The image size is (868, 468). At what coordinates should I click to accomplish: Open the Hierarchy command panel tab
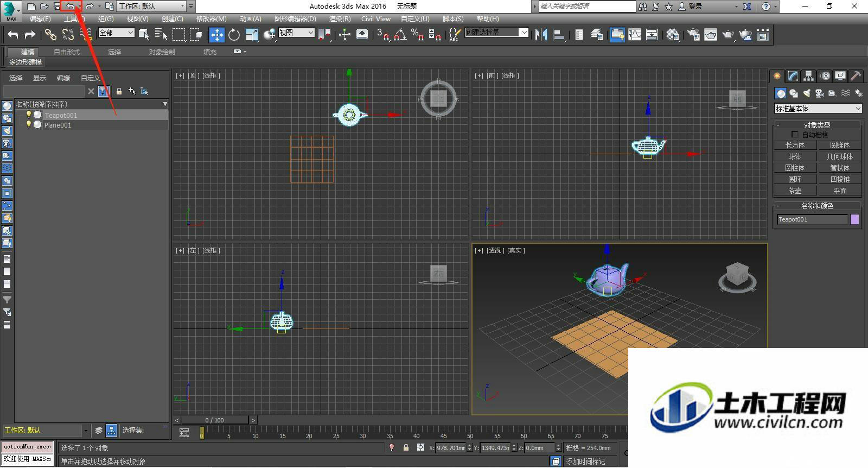(809, 76)
